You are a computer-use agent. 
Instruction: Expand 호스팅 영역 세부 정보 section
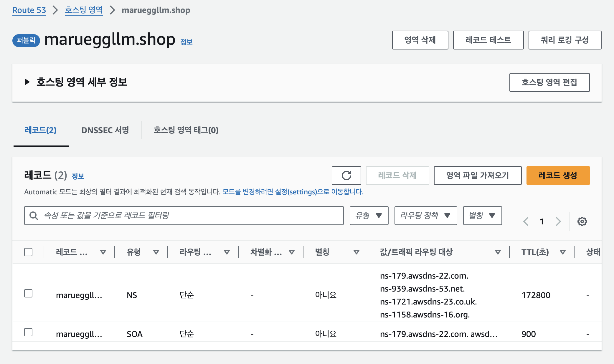pyautogui.click(x=27, y=82)
